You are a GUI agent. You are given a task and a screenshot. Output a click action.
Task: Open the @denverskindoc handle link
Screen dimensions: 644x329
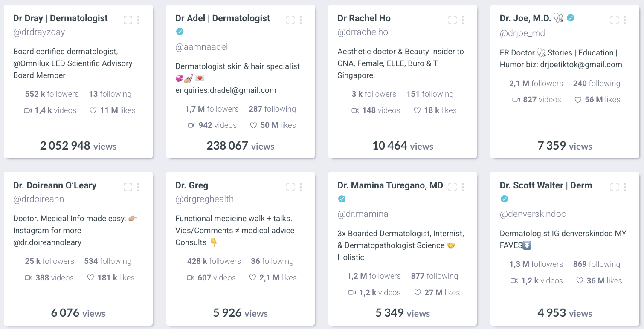533,214
